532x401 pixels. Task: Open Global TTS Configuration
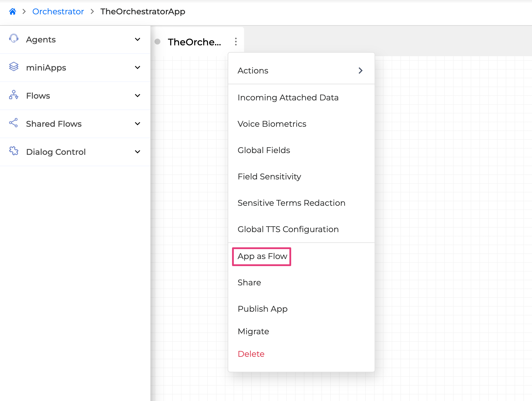pyautogui.click(x=288, y=229)
